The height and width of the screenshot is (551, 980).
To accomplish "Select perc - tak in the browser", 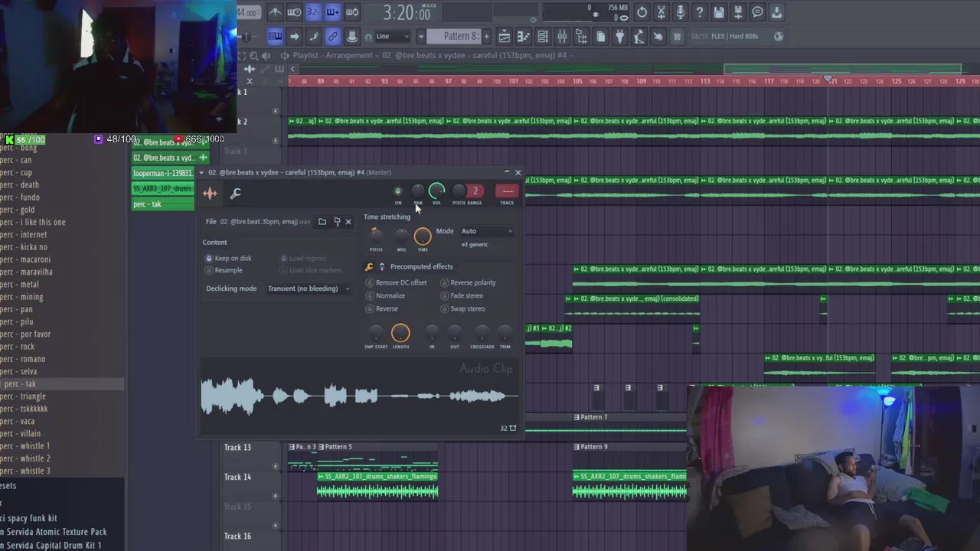I will [x=61, y=384].
